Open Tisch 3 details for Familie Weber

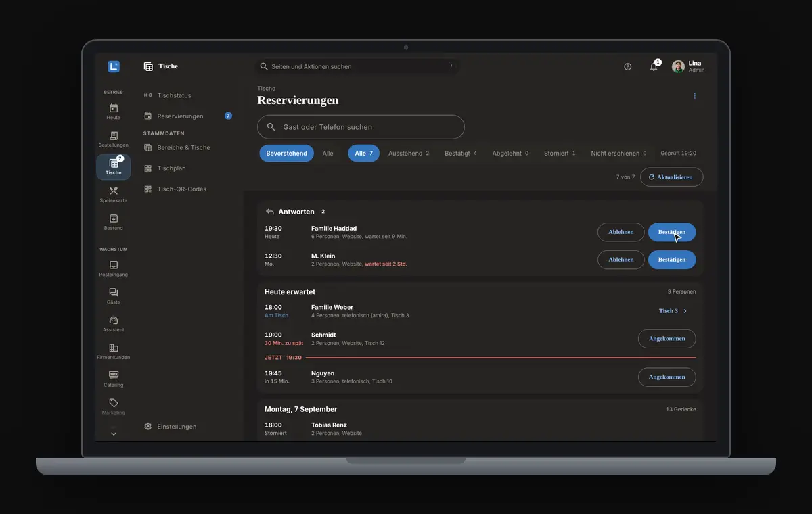(x=673, y=311)
